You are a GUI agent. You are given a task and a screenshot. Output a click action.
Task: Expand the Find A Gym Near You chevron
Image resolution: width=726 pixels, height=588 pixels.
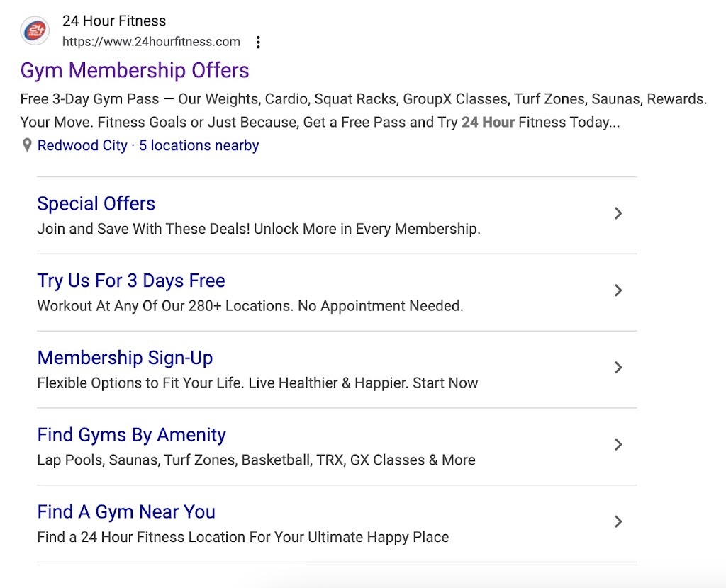[618, 521]
